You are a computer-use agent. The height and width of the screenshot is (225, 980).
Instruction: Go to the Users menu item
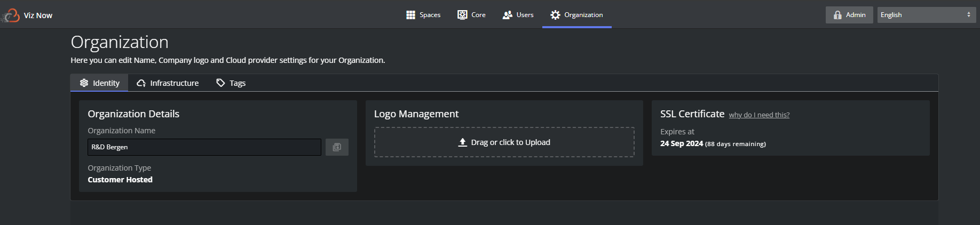pos(518,15)
